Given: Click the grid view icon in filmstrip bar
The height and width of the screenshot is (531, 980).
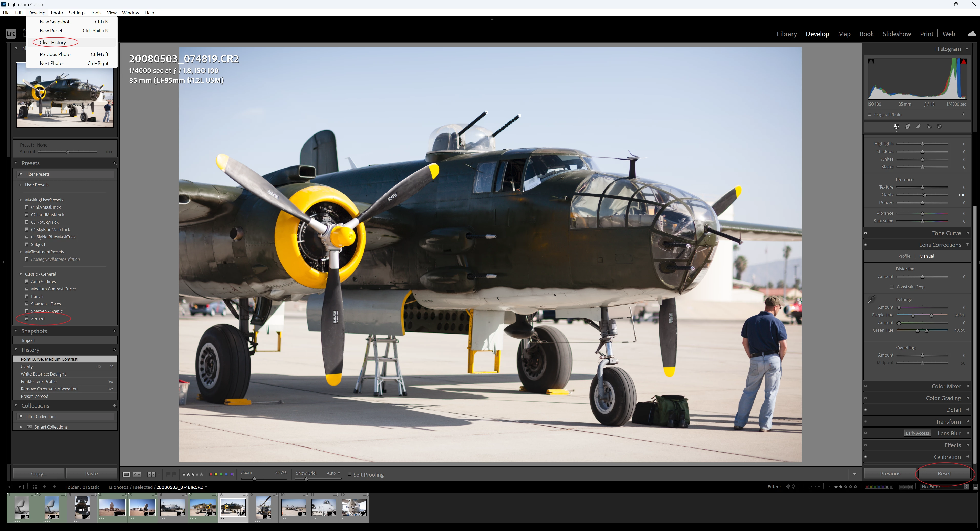Looking at the screenshot, I should [35, 487].
